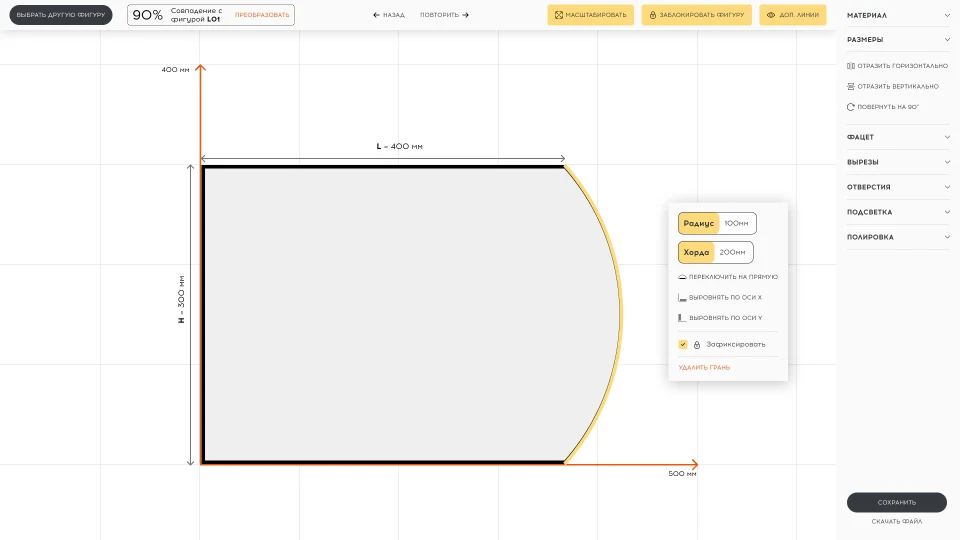Expand the Подсветка section chevron

tap(947, 212)
